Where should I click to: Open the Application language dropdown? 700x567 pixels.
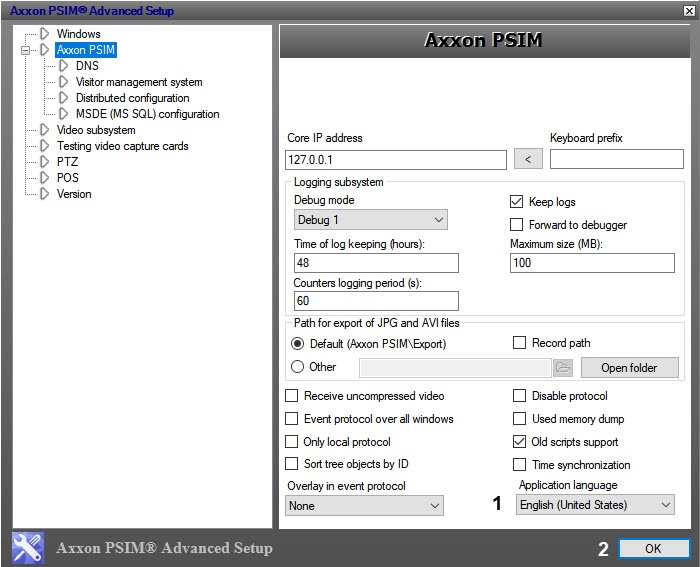pyautogui.click(x=595, y=505)
